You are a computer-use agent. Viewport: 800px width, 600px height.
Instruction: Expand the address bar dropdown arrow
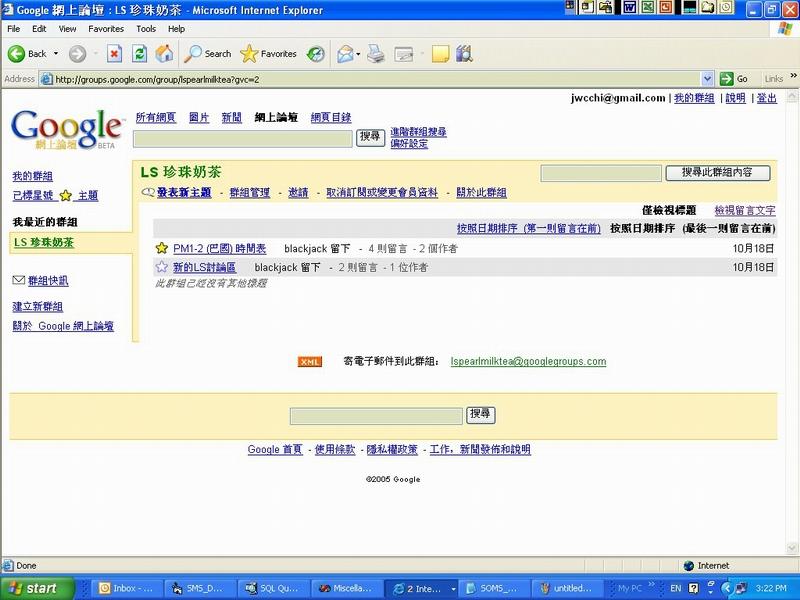pyautogui.click(x=707, y=79)
